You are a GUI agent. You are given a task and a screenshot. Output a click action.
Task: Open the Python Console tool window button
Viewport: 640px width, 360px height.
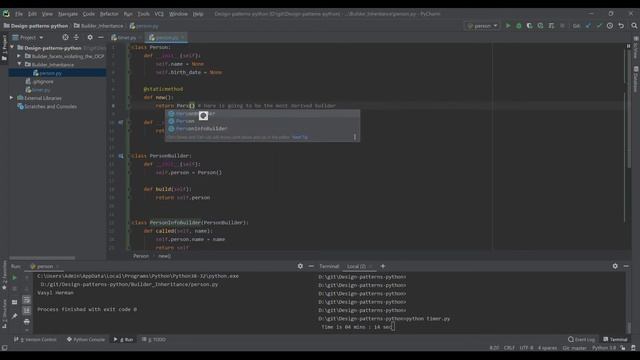[86, 340]
